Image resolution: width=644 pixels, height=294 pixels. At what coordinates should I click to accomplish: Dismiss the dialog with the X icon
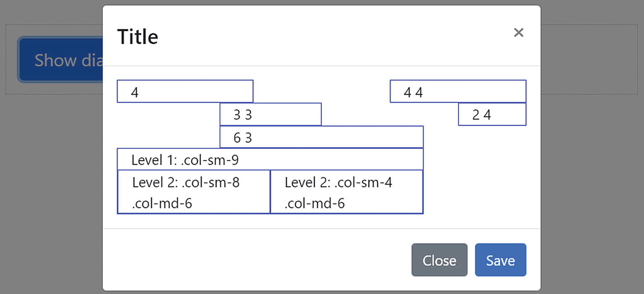(518, 33)
